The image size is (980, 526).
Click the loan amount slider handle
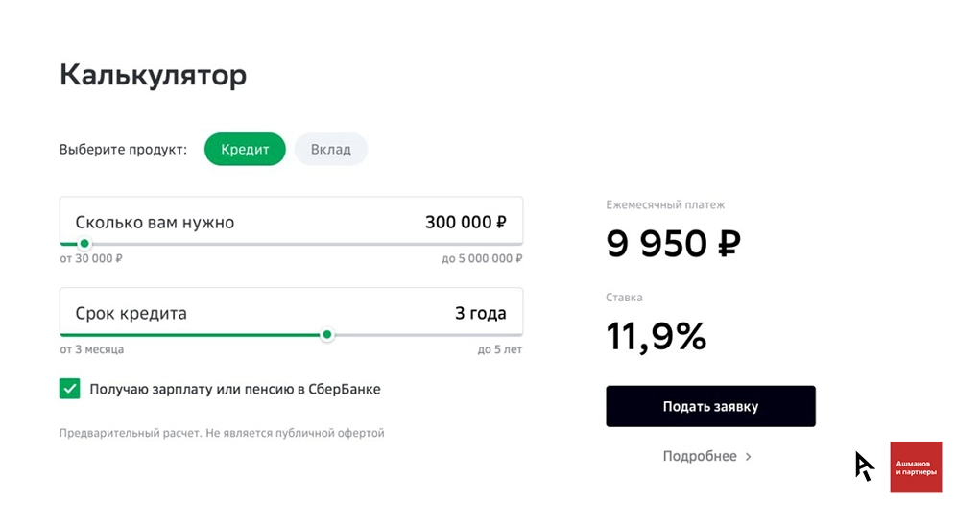tap(84, 244)
